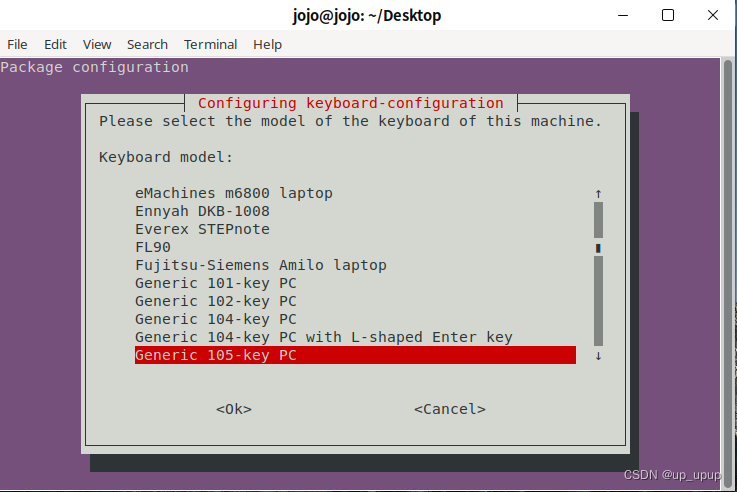737x492 pixels.
Task: Select eMachines m6800 laptop keyboard model
Action: [355, 193]
